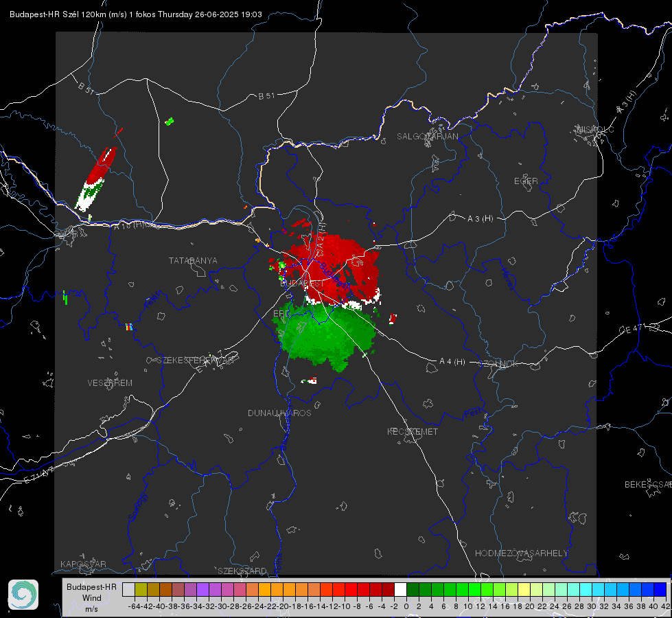The image size is (672, 618).
Task: Pick the pale yellow swatch between 18 and 20
Action: point(524,589)
